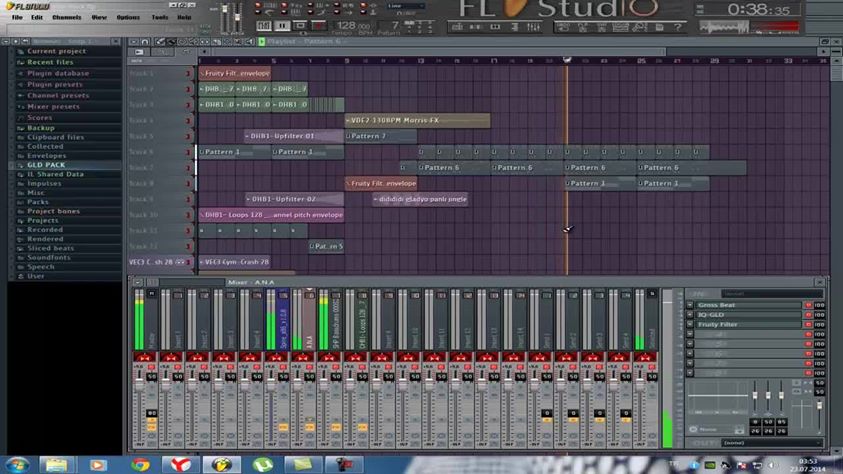Open uTorrent from the taskbar

point(262,464)
